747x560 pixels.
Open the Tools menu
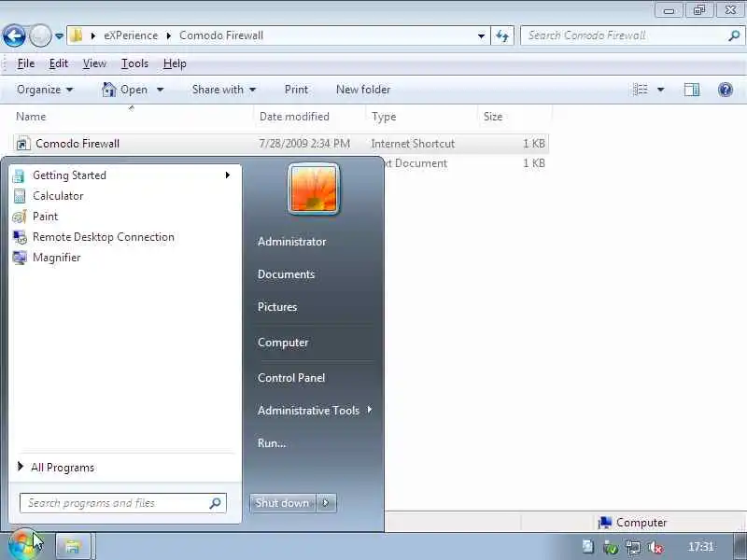coord(134,63)
